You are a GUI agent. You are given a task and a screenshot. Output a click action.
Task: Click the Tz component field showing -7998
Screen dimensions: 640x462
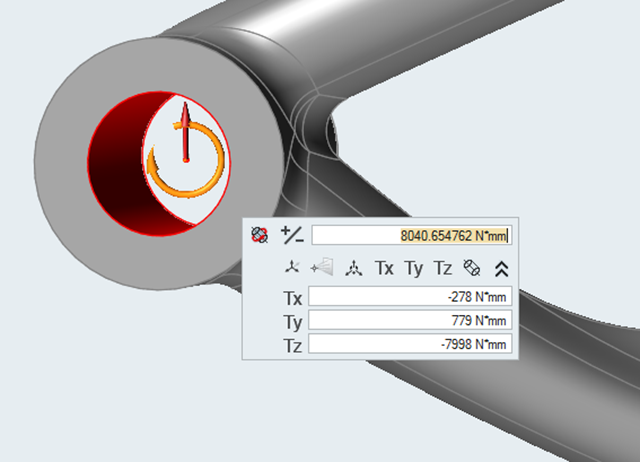pyautogui.click(x=410, y=345)
